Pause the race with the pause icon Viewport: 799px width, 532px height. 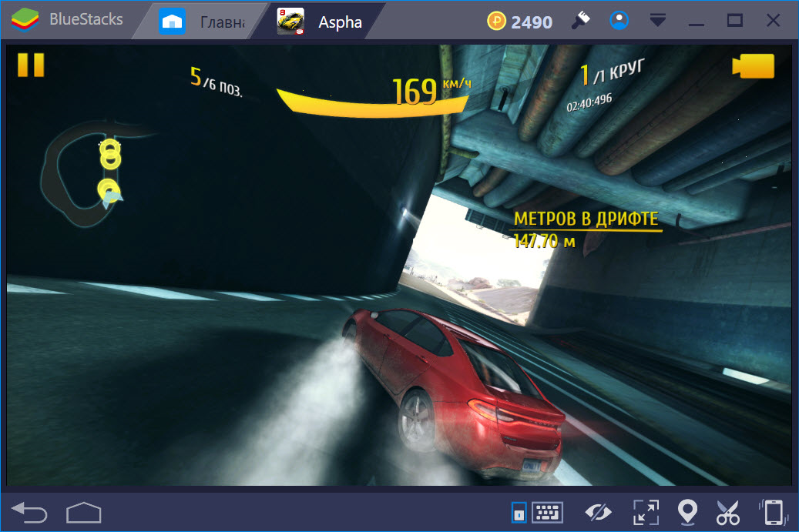click(x=31, y=65)
